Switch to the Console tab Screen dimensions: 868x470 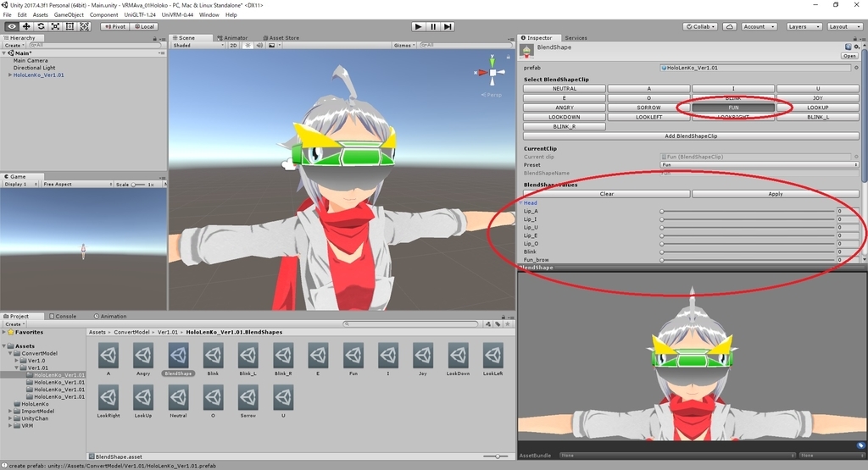coord(63,316)
